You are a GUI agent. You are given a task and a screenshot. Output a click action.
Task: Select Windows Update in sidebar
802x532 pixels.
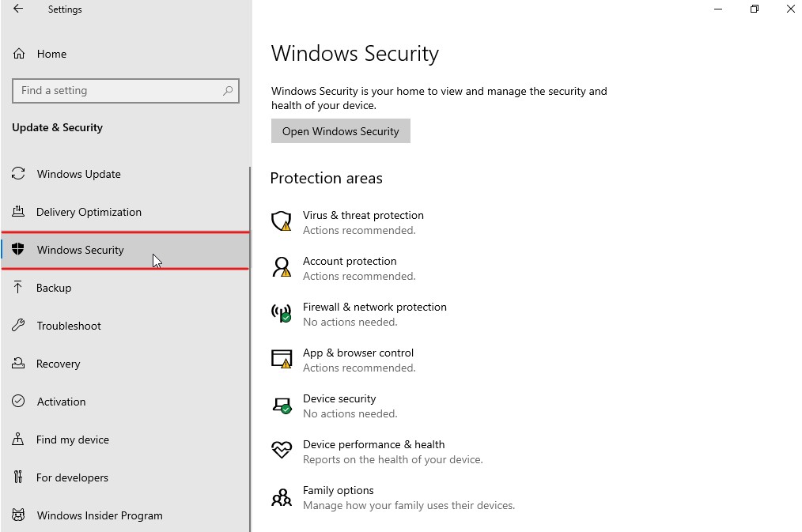[x=125, y=174]
